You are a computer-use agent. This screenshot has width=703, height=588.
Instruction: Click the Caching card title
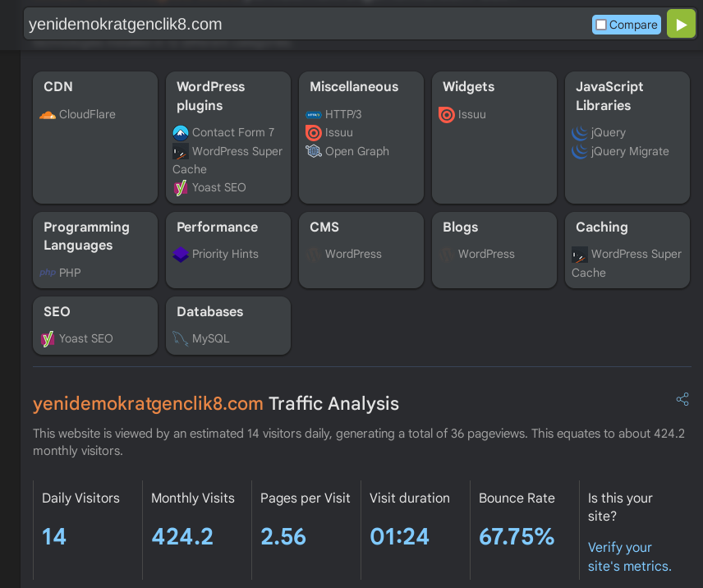click(602, 227)
